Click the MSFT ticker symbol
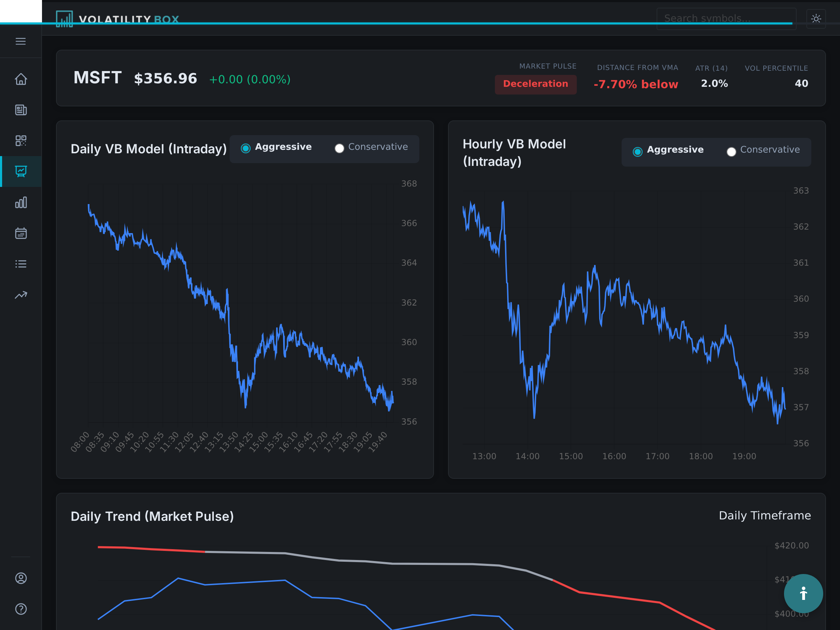The height and width of the screenshot is (630, 840). pyautogui.click(x=98, y=78)
